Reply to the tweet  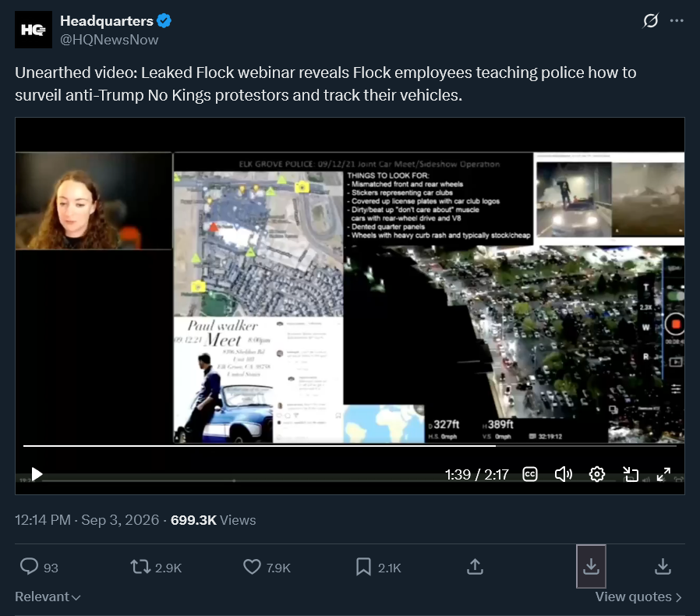pos(30,566)
